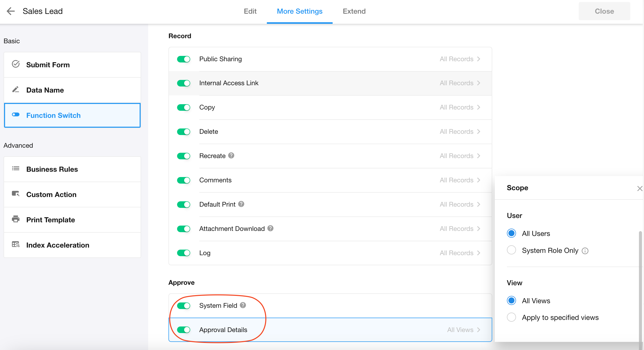Open All Views scope for Approval Details
Image resolution: width=644 pixels, height=350 pixels.
point(463,330)
